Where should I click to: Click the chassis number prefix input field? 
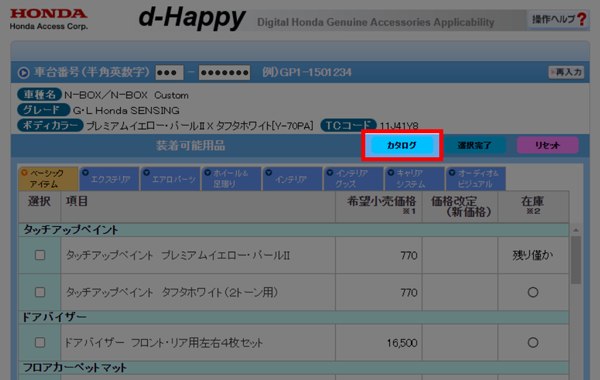[x=169, y=72]
